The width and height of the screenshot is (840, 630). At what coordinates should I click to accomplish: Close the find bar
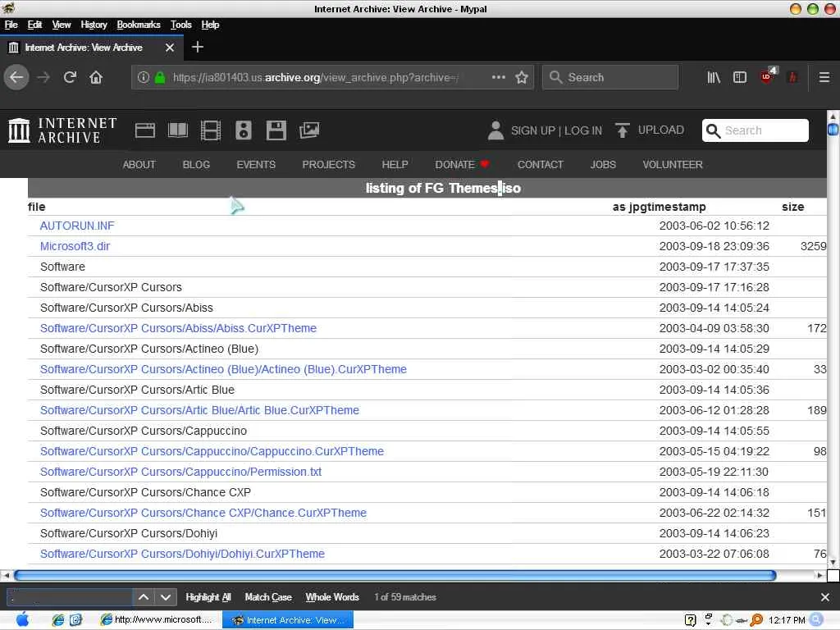point(825,597)
